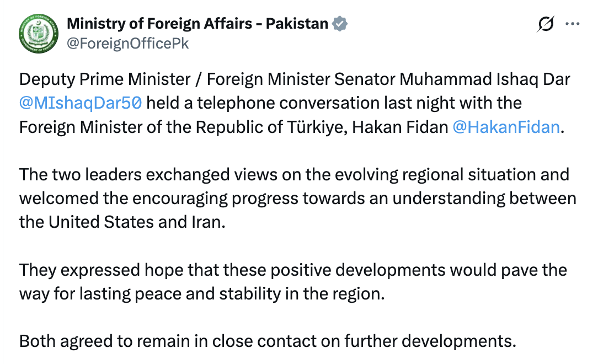The image size is (598, 364).
Task: Open the Grok explain-post icon
Action: point(546,24)
